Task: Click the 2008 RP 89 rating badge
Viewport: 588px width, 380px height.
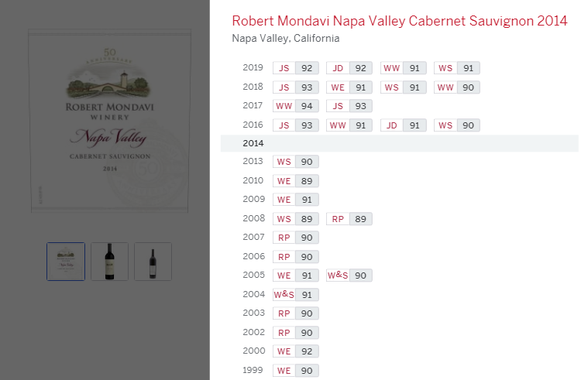Action: (x=349, y=219)
